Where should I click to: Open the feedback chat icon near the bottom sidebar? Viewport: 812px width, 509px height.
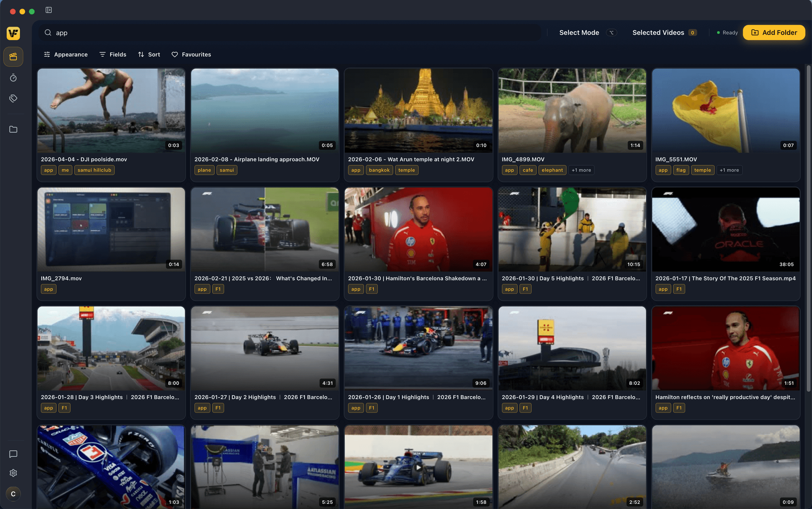tap(13, 454)
